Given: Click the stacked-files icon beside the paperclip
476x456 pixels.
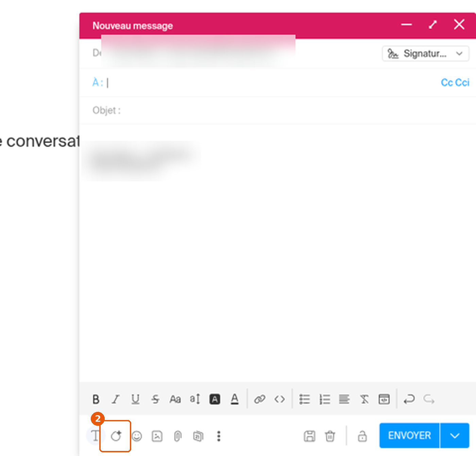Looking at the screenshot, I should click(x=198, y=436).
